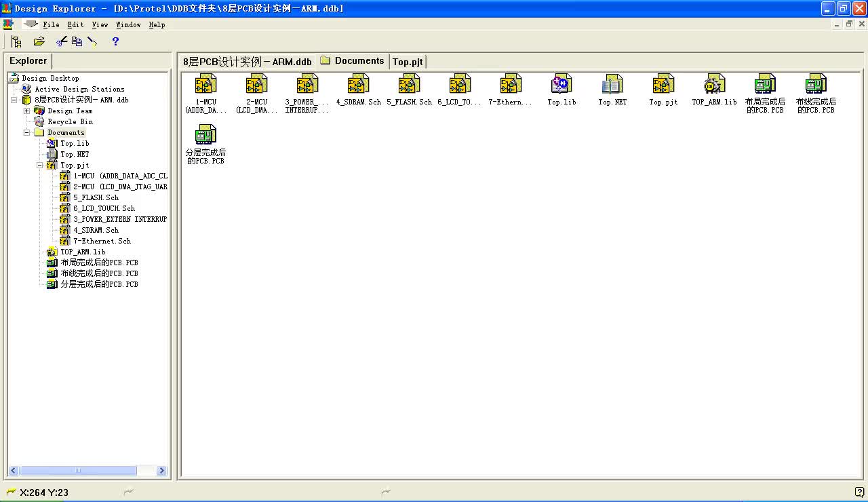Select 2-MCU (LCD_DMA_JTAG) tree item
868x502 pixels.
pyautogui.click(x=120, y=187)
